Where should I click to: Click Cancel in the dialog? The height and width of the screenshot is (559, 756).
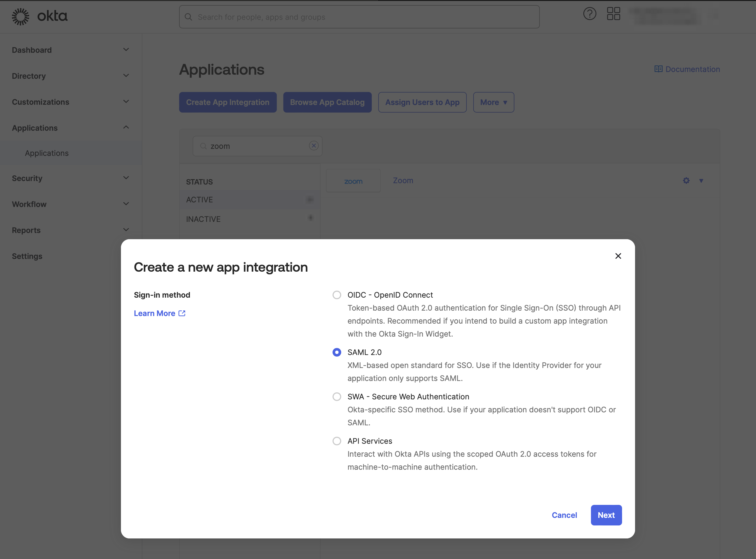tap(564, 515)
